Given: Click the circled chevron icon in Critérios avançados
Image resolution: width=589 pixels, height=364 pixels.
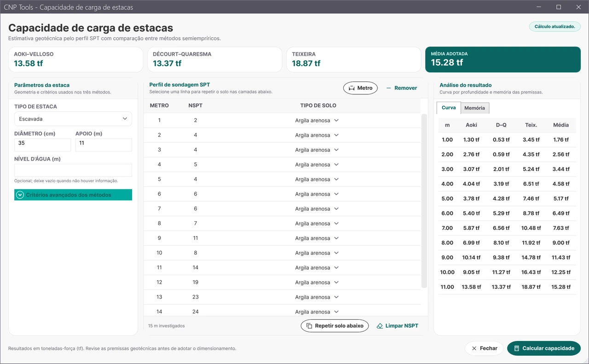Looking at the screenshot, I should point(20,195).
